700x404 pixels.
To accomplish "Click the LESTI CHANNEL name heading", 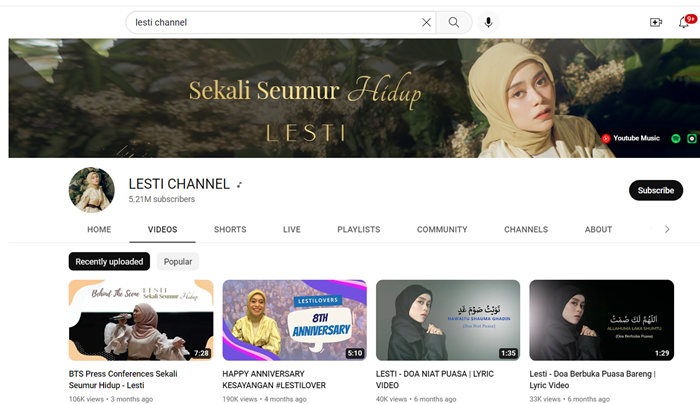I will click(179, 184).
